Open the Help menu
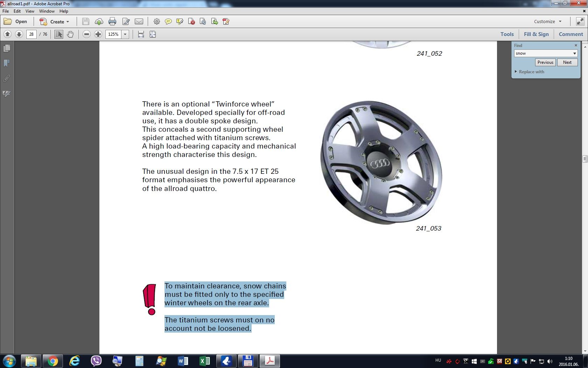 click(64, 11)
